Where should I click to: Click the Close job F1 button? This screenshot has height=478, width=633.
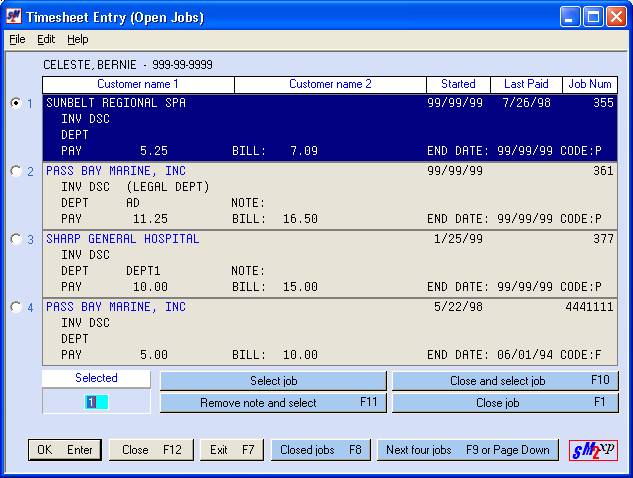(505, 403)
